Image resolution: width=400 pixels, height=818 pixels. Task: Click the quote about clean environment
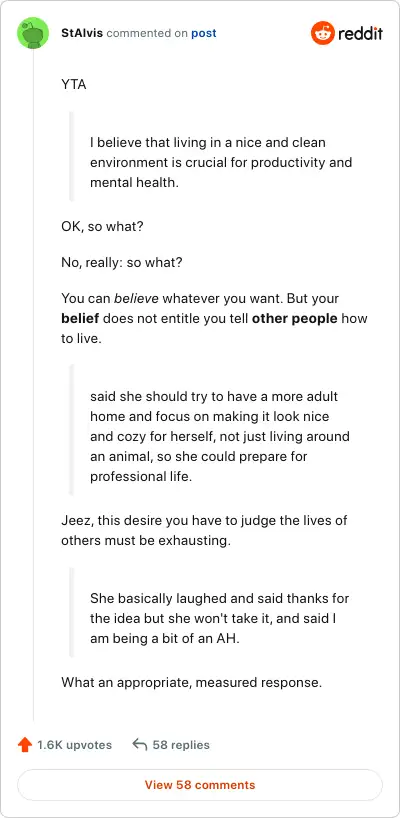coord(221,162)
